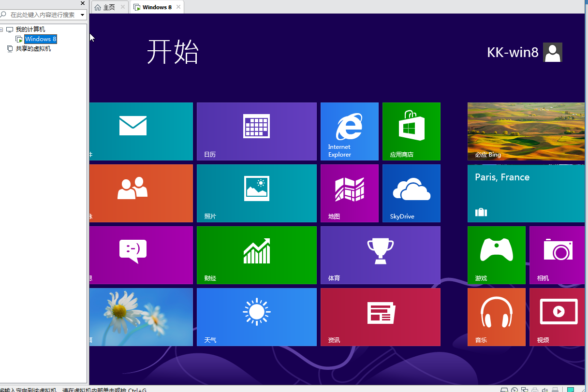The width and height of the screenshot is (588, 392).
Task: Open the 相机 Camera tile
Action: (x=558, y=255)
